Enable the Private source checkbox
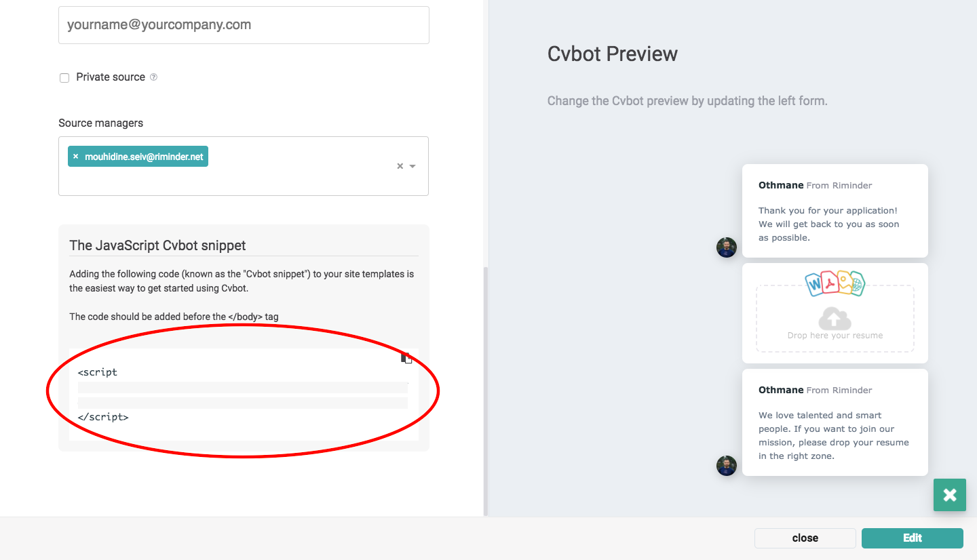 pos(64,78)
